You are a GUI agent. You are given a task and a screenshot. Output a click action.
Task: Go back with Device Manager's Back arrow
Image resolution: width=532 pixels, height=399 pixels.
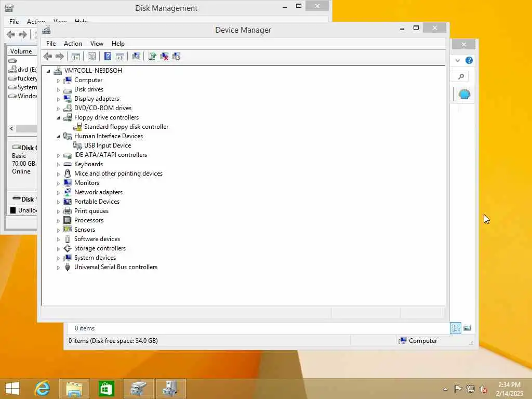point(48,56)
